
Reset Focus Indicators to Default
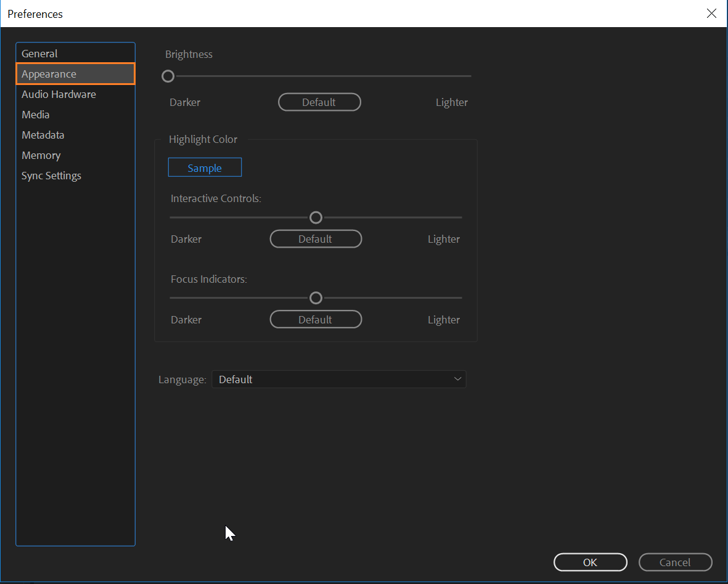pos(316,319)
